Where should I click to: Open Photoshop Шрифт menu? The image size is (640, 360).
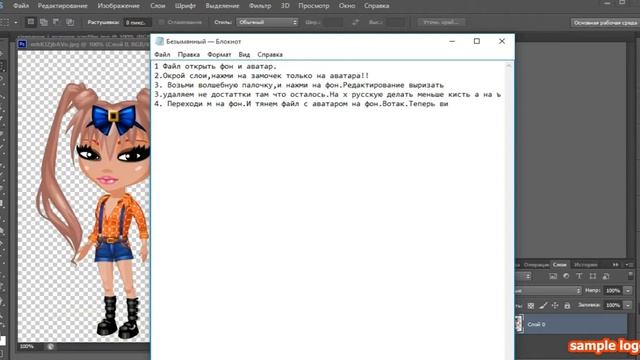pyautogui.click(x=185, y=6)
